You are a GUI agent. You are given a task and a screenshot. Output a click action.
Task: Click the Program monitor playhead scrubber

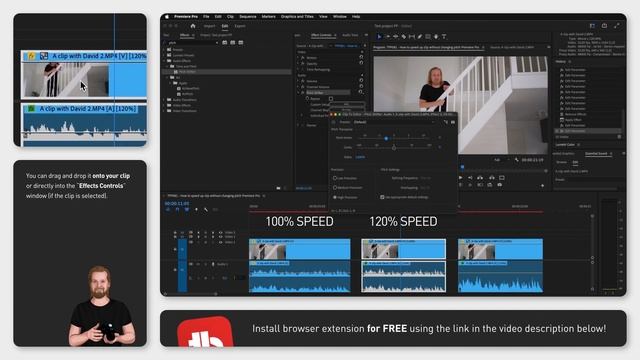pyautogui.click(x=462, y=167)
